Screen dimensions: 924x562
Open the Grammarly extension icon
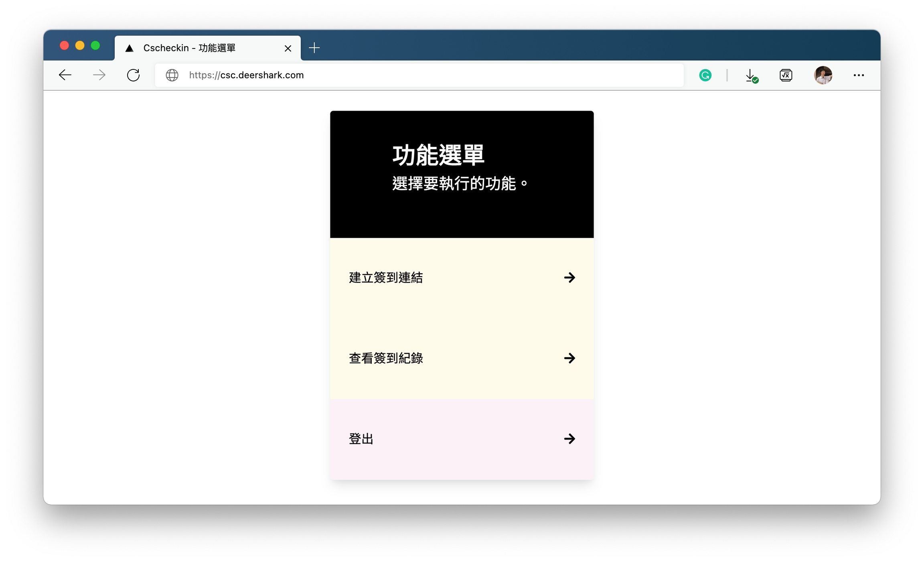coord(705,75)
